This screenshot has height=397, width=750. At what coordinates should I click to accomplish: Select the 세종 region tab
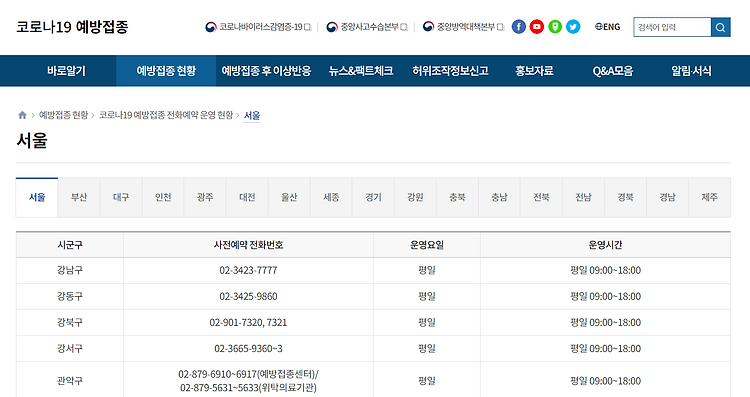(x=331, y=197)
